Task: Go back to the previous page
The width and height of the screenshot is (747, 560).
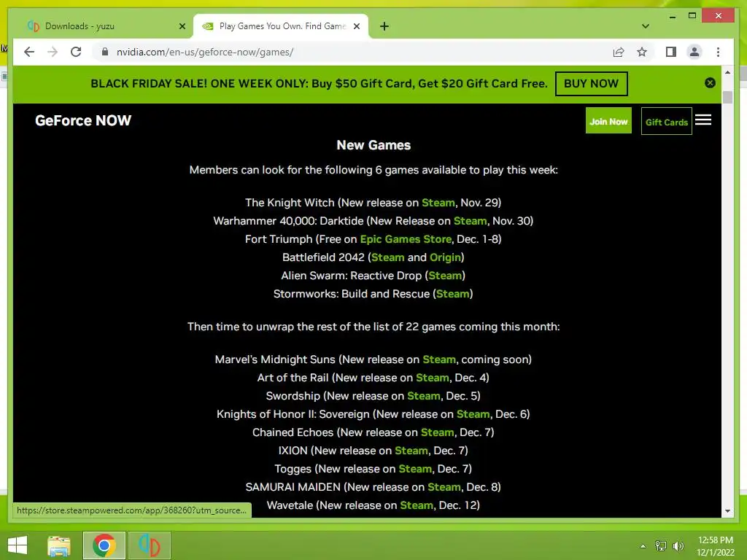Action: pos(29,52)
